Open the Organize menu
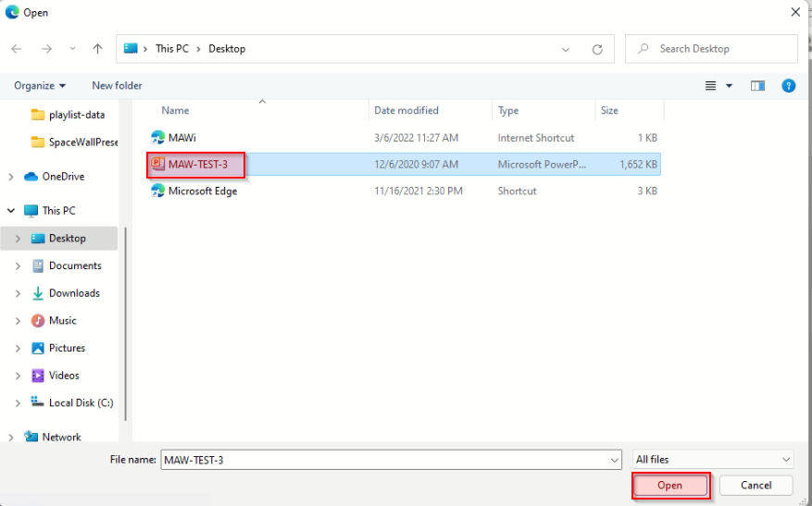Image resolution: width=812 pixels, height=506 pixels. click(x=40, y=86)
